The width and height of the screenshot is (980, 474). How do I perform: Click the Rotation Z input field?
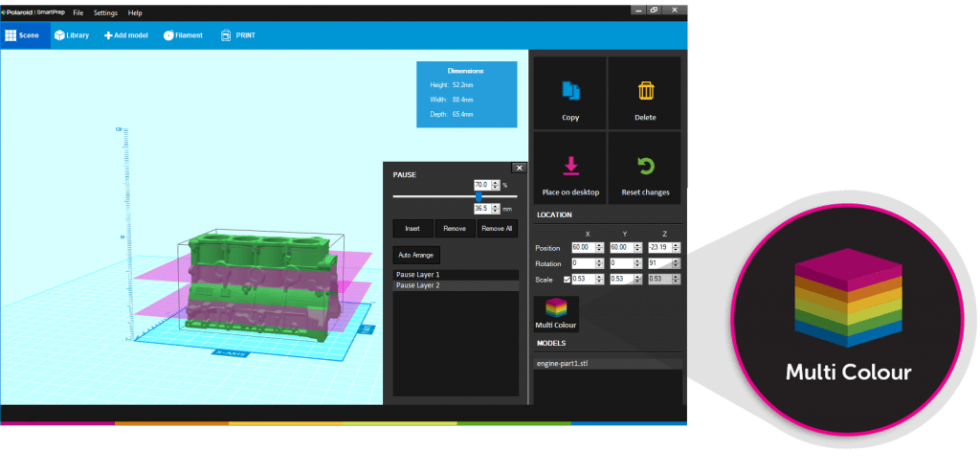660,264
